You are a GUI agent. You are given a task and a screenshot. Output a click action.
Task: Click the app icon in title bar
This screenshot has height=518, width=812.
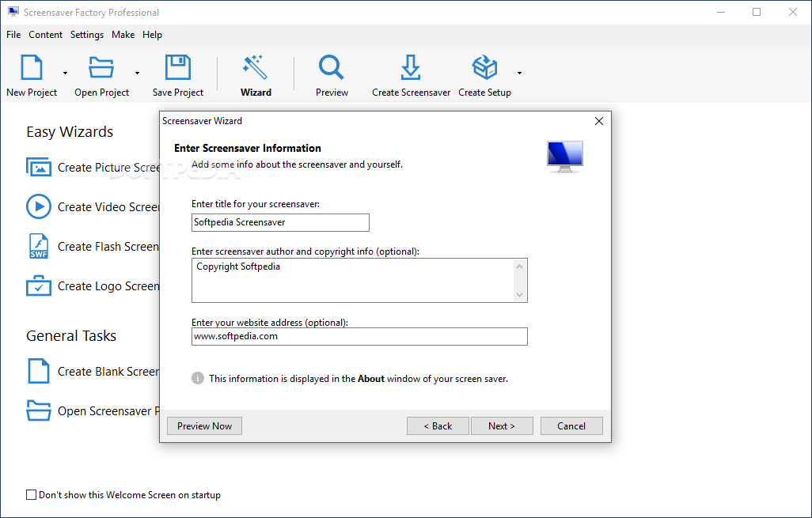[13, 12]
